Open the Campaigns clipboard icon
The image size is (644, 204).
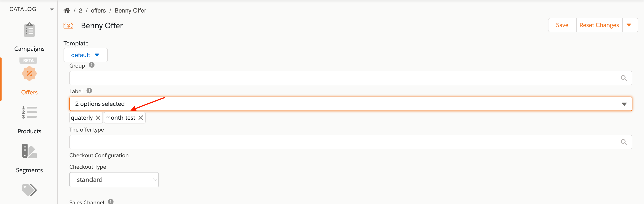(29, 30)
